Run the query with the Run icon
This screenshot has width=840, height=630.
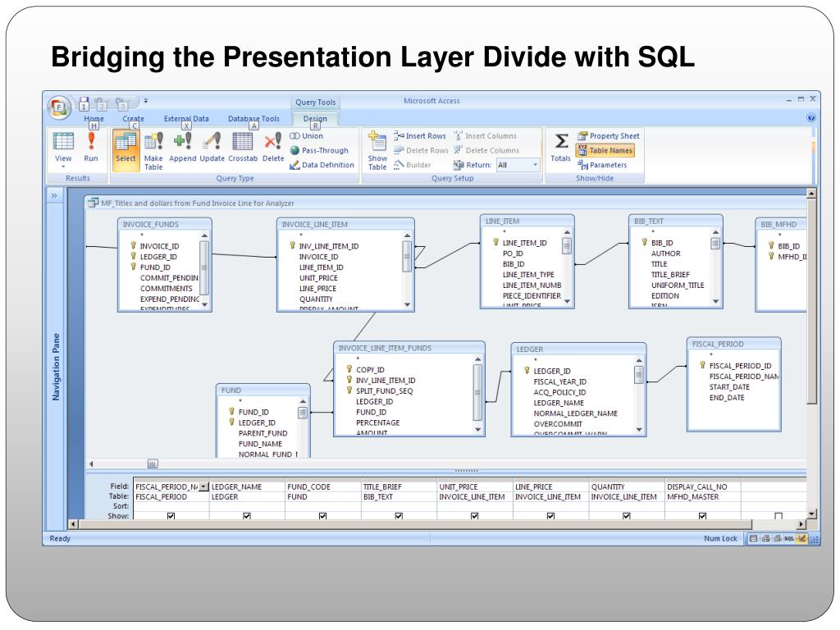(x=91, y=148)
